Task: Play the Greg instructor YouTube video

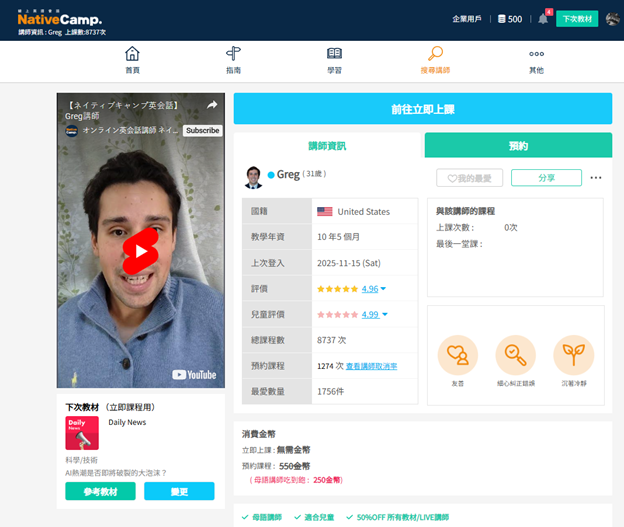Action: click(x=141, y=250)
